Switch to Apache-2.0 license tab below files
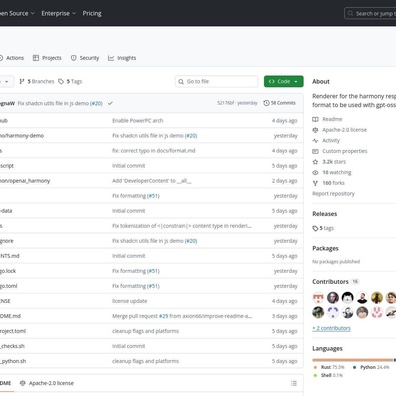Viewport: 396px width, 396px height. (x=47, y=383)
